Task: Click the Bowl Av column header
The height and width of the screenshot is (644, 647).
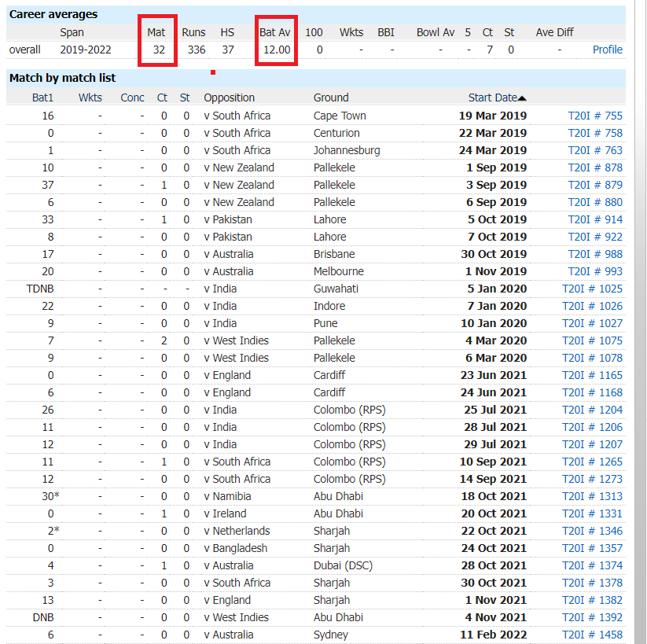Action: (436, 32)
